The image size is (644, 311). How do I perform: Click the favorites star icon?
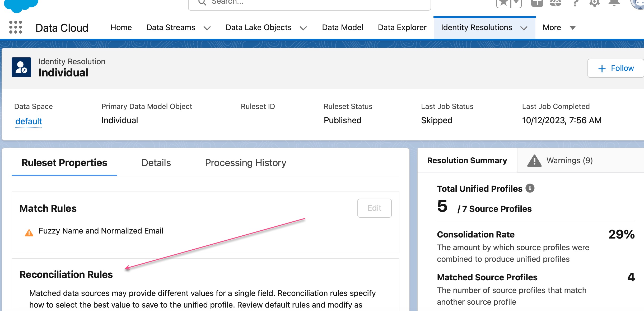pos(504,3)
